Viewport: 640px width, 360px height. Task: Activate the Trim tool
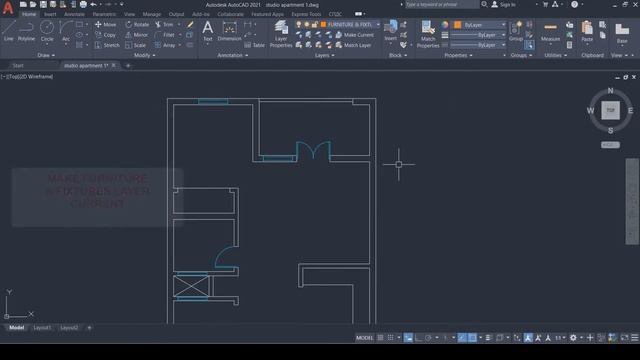pyautogui.click(x=164, y=24)
